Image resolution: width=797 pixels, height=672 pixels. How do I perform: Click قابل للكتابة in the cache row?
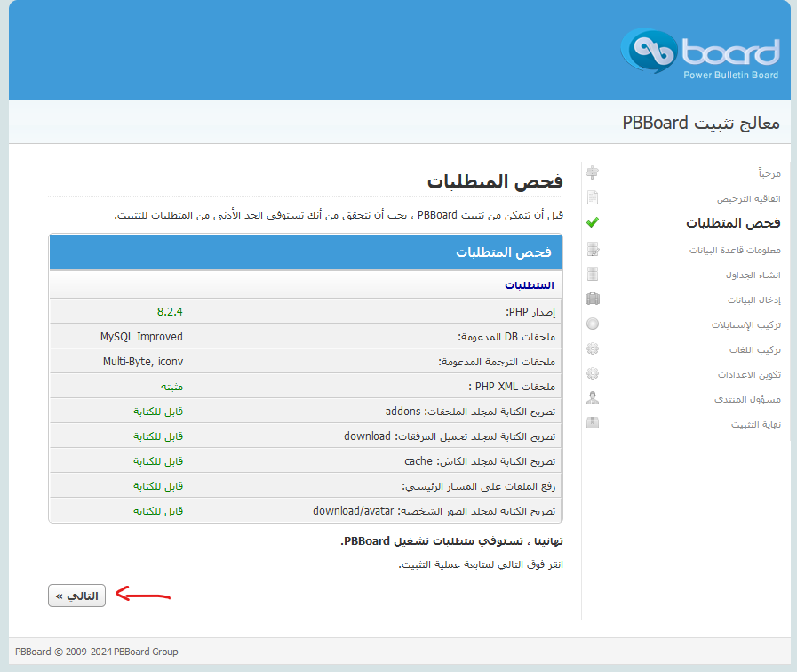click(x=158, y=461)
